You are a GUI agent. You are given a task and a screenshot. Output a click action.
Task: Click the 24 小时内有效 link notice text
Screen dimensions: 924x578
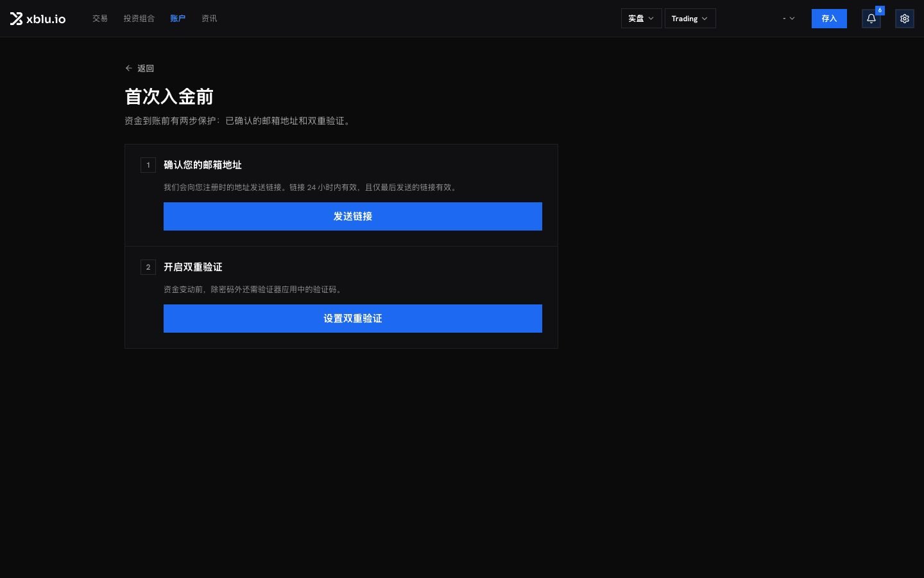[311, 188]
